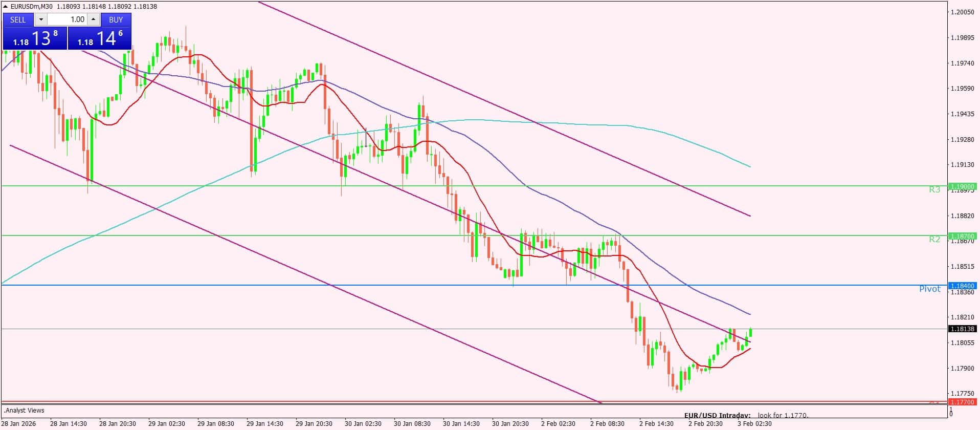This screenshot has width=980, height=430.
Task: Click the red 1.17700 price tag
Action: click(x=962, y=402)
